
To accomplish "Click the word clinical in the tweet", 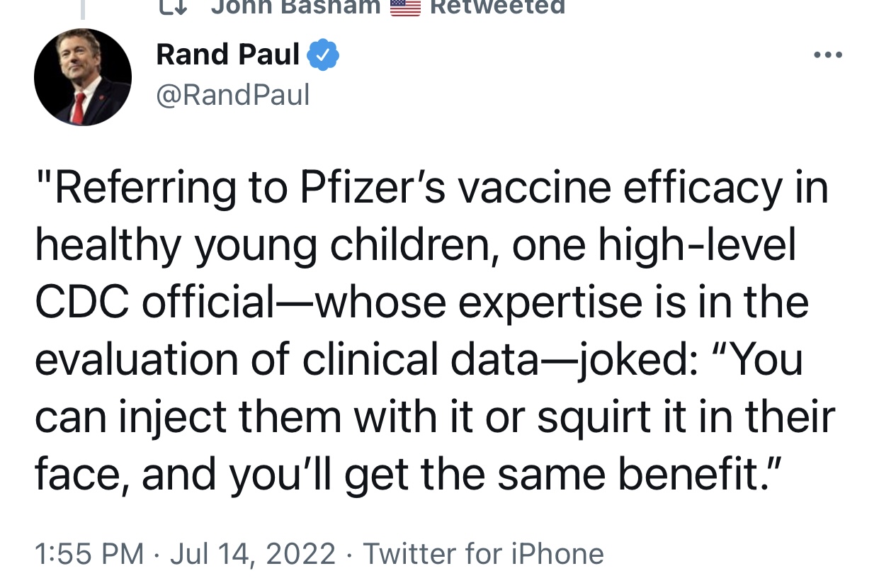I will tap(370, 360).
